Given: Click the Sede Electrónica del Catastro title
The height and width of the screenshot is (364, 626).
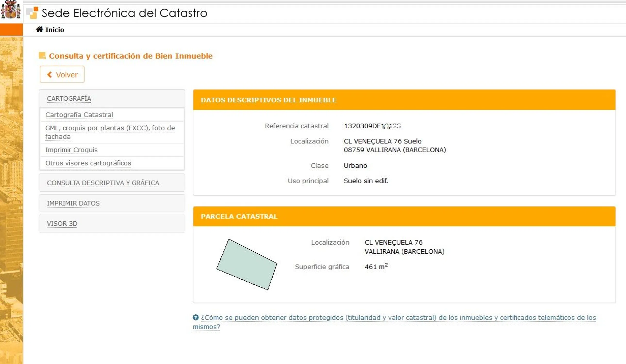Looking at the screenshot, I should pyautogui.click(x=124, y=13).
